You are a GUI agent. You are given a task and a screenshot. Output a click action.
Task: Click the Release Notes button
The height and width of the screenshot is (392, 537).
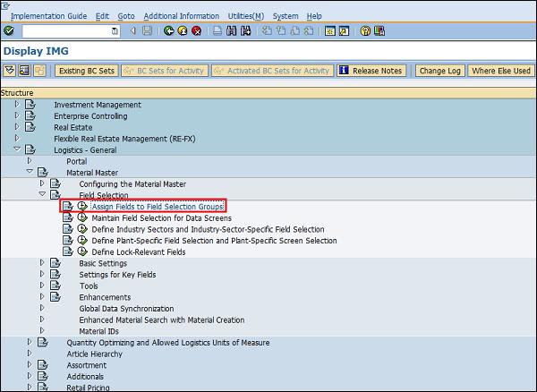click(371, 71)
